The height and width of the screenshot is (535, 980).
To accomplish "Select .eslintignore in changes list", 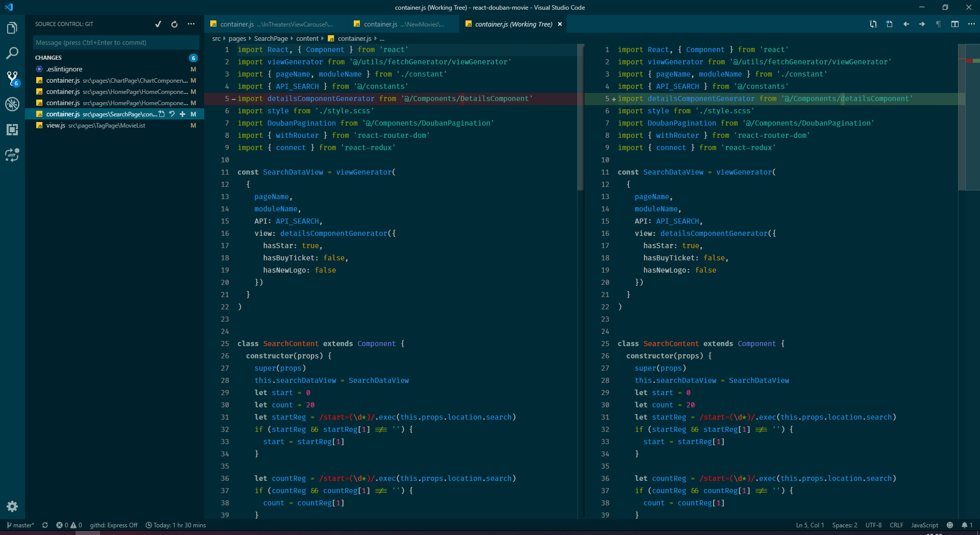I will tap(115, 69).
